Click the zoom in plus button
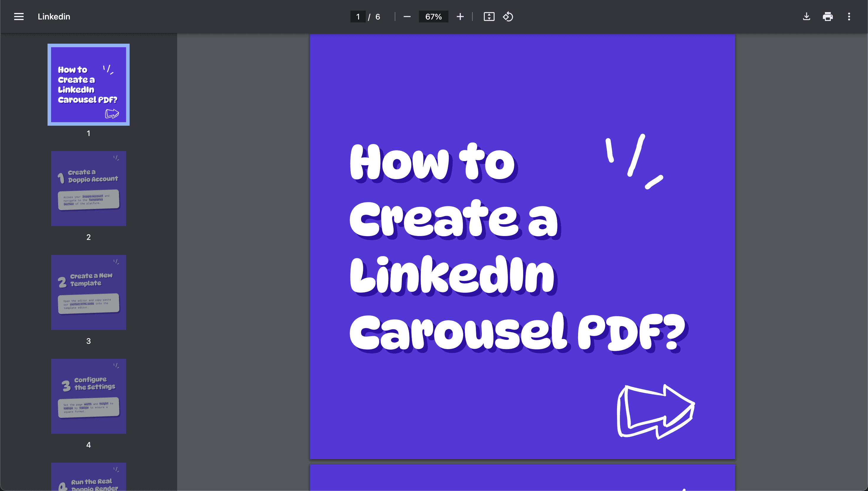 coord(460,17)
